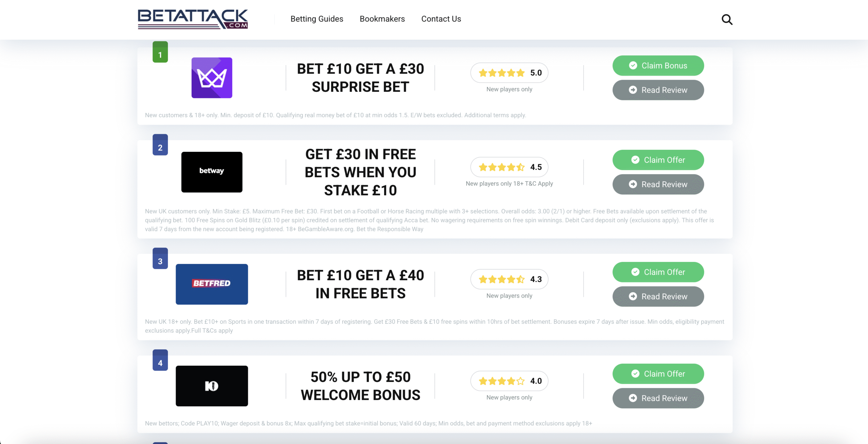The height and width of the screenshot is (444, 868).
Task: Open the Bookmakers menu item
Action: pyautogui.click(x=382, y=19)
